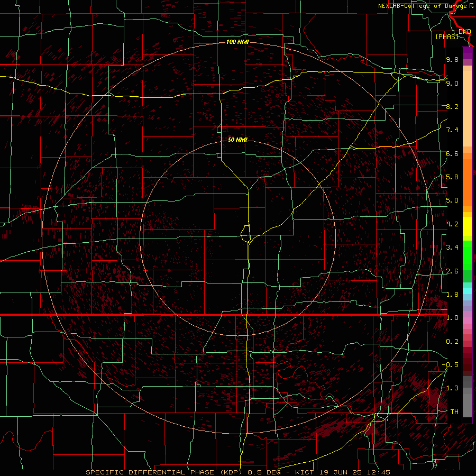Click the 5.0 value on the color scale
Viewport: 476px width, 476px height.
click(x=452, y=200)
